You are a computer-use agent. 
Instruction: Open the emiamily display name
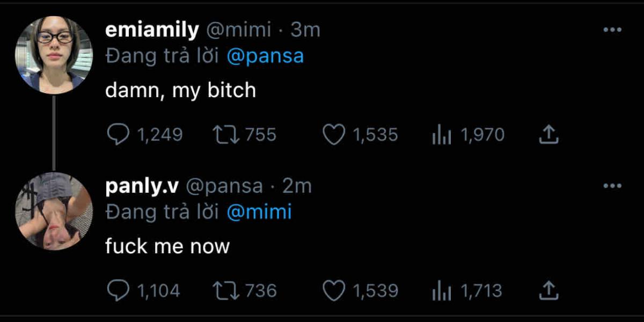pyautogui.click(x=152, y=31)
